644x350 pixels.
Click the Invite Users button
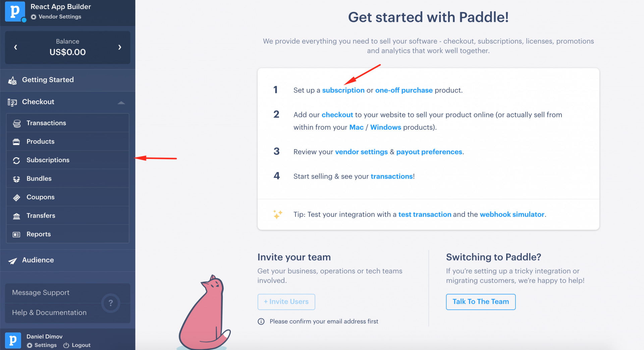pos(286,302)
